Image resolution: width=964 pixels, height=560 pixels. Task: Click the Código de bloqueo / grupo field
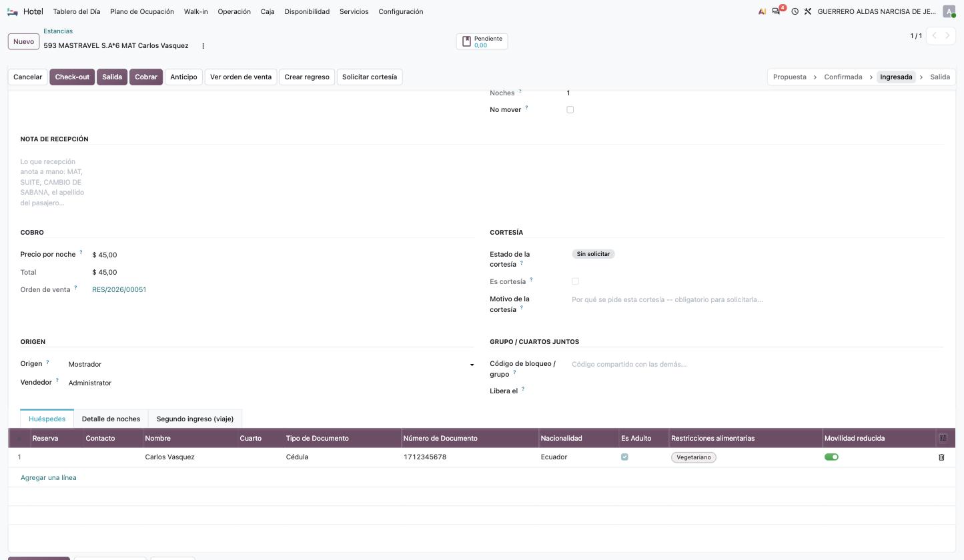pyautogui.click(x=757, y=365)
